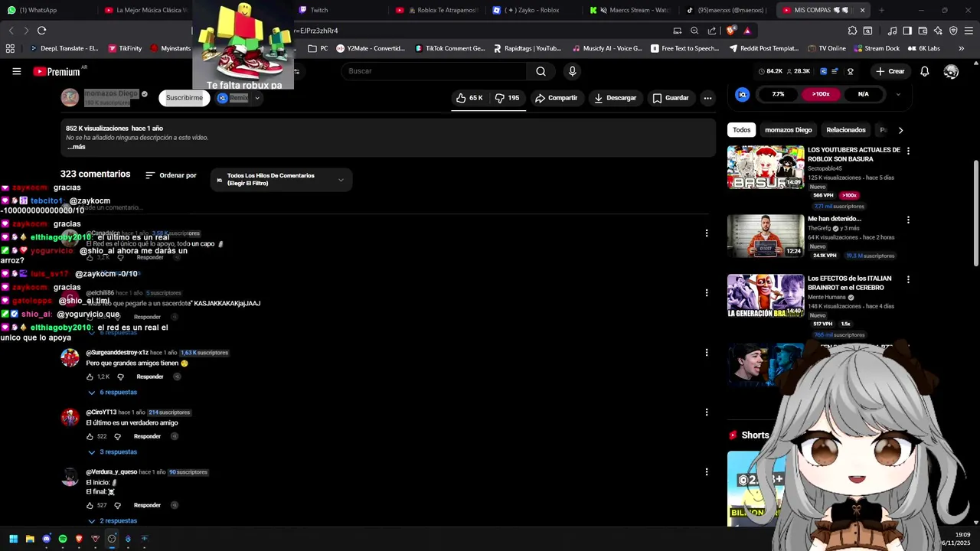980x551 pixels.
Task: Reload the page in browser toolbar
Action: click(41, 31)
